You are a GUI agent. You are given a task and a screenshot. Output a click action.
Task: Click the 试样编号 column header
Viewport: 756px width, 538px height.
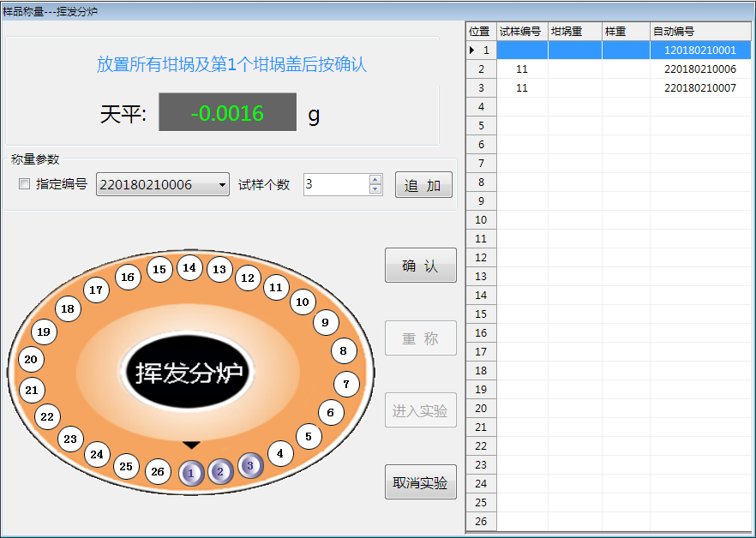(522, 32)
